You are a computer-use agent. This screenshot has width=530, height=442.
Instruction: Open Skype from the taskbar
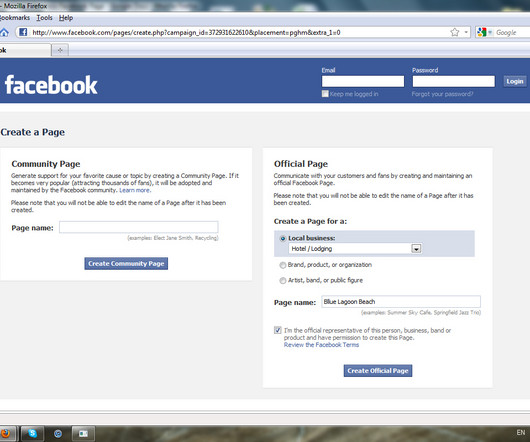pos(32,433)
